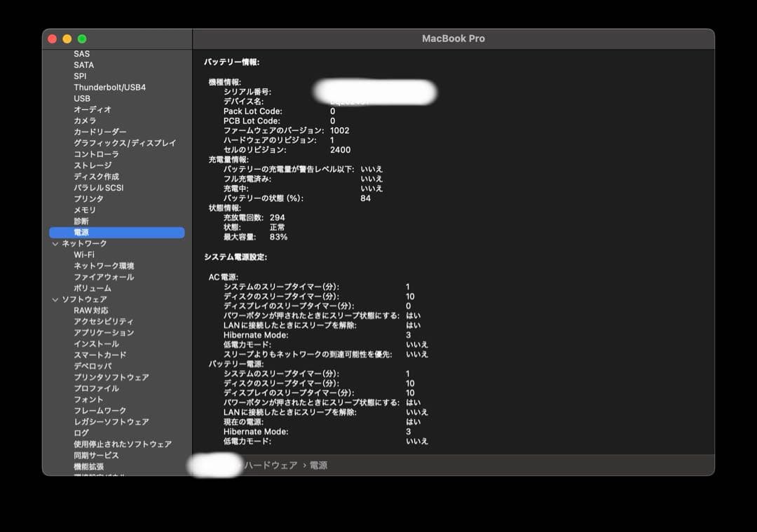This screenshot has width=757, height=532.
Task: Select カードリーダー entry
Action: pos(100,132)
